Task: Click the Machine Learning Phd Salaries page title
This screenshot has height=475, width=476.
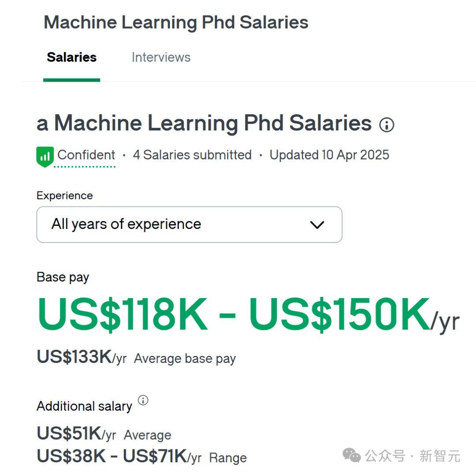Action: 176,22
